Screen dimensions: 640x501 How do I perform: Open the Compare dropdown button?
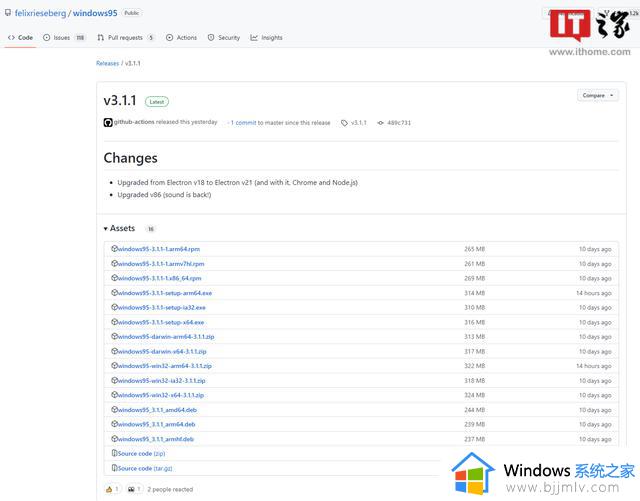(x=598, y=95)
